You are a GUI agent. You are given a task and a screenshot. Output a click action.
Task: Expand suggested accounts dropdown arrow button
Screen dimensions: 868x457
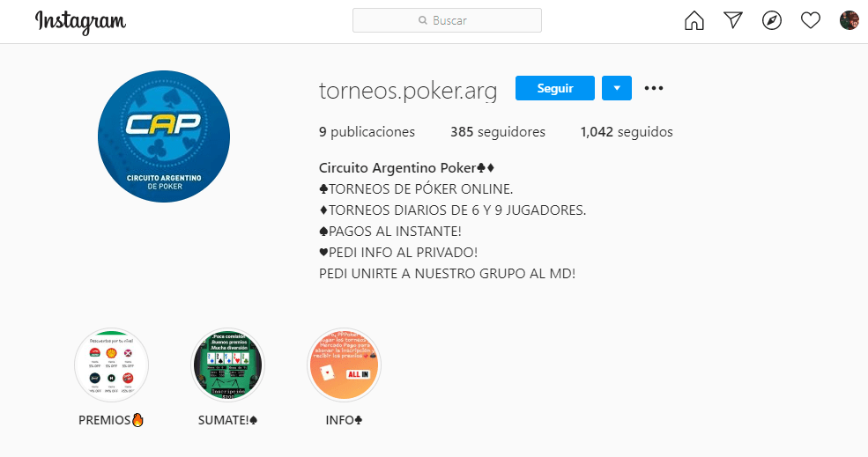pyautogui.click(x=617, y=88)
